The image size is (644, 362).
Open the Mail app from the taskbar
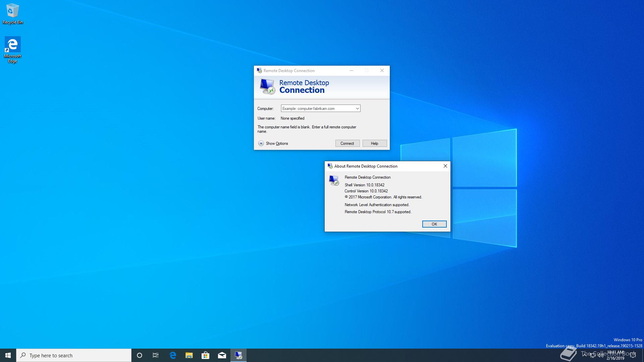pyautogui.click(x=222, y=355)
